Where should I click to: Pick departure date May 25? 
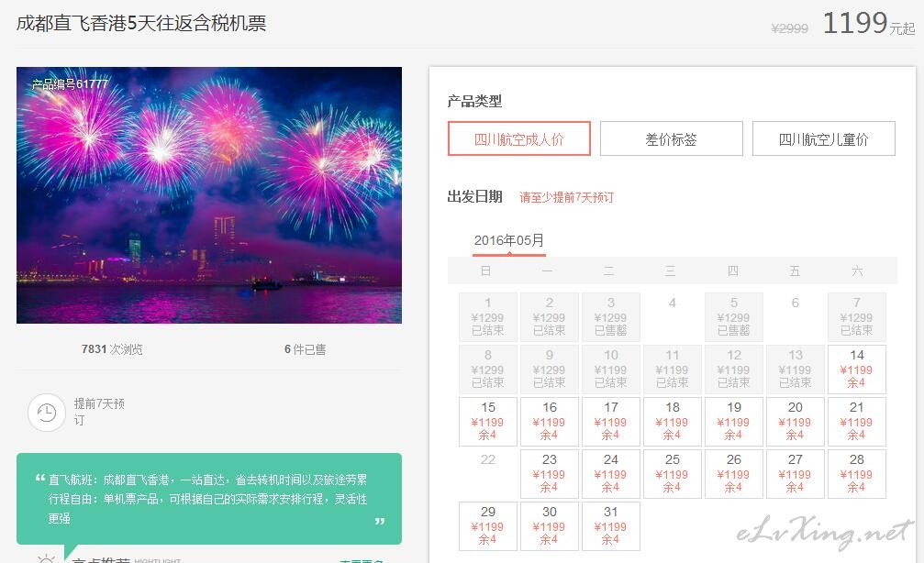[x=673, y=474]
